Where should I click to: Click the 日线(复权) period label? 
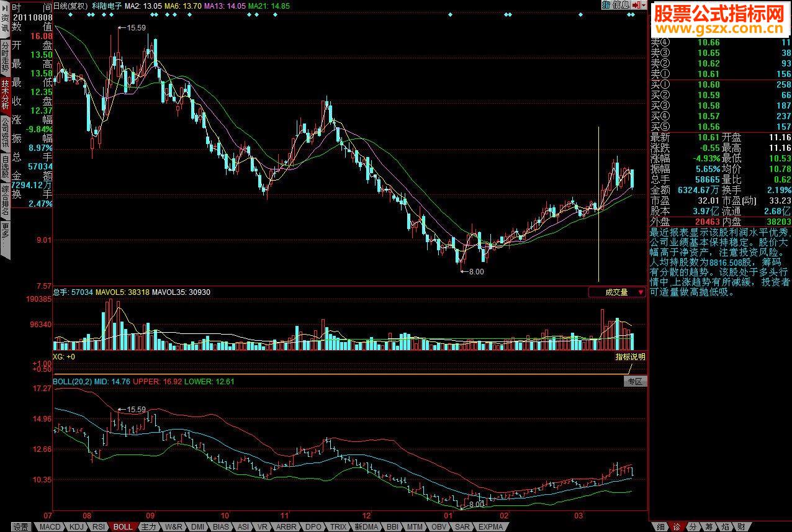[x=70, y=5]
